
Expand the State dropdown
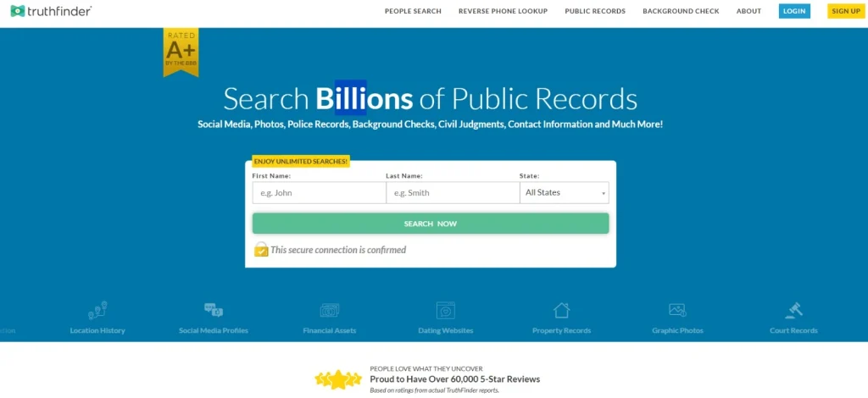(564, 193)
